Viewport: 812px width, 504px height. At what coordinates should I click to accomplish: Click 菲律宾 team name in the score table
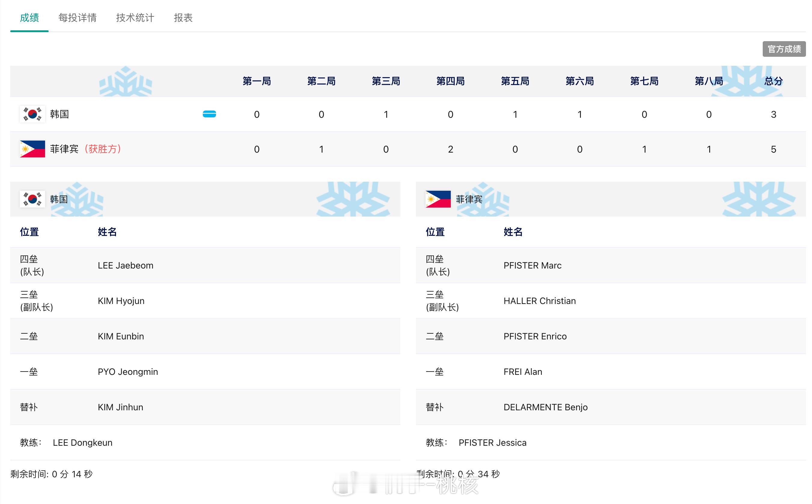(x=64, y=149)
